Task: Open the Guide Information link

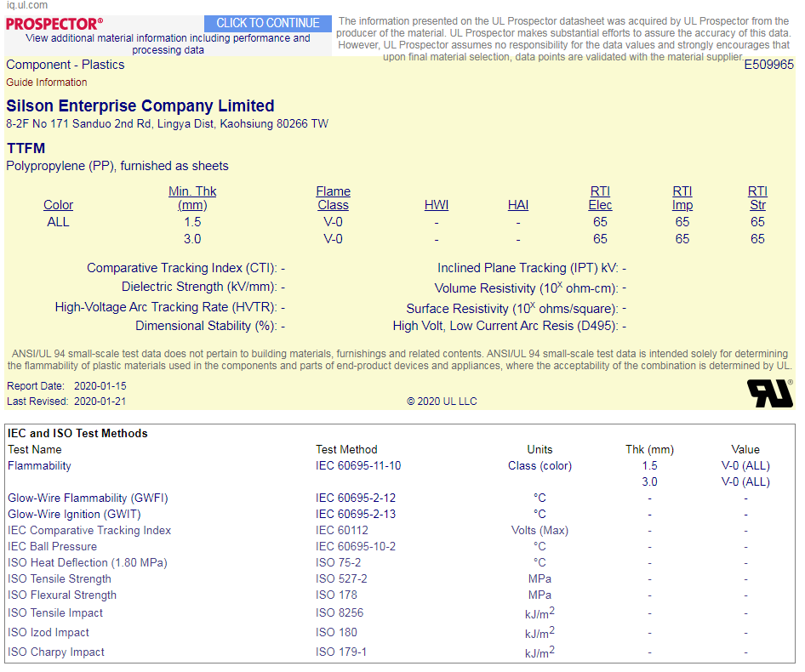Action: coord(47,83)
